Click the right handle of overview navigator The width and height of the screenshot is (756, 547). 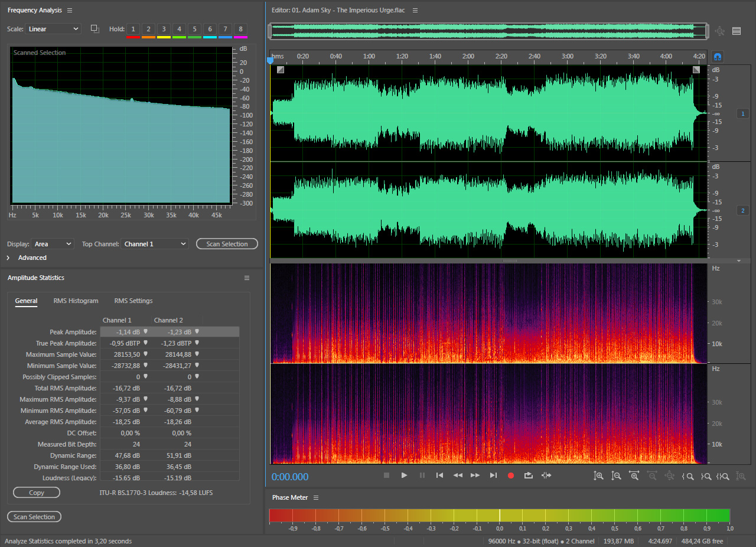[708, 31]
